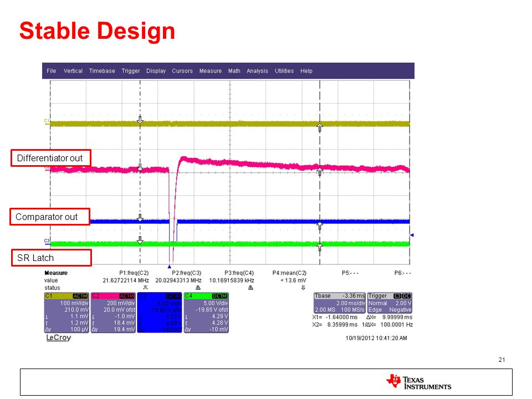Click the Texas Instruments logo
Viewport: 532px width, 399px height.
pos(419,382)
